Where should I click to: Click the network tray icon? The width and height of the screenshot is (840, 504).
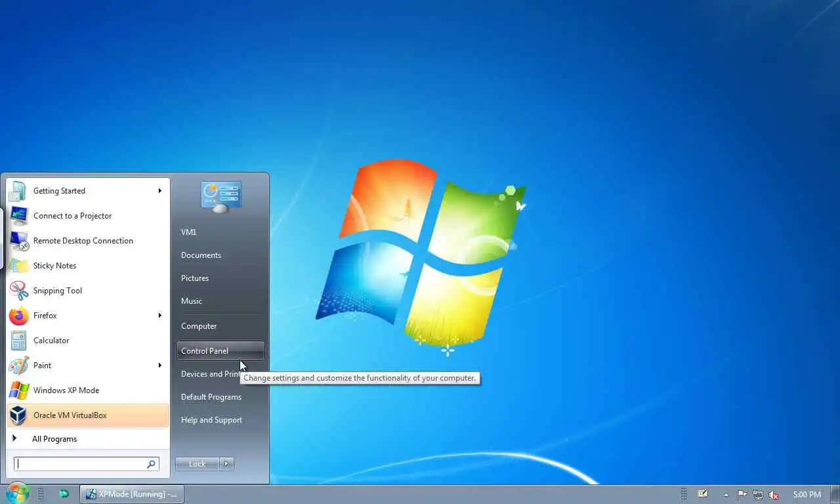pyautogui.click(x=758, y=495)
